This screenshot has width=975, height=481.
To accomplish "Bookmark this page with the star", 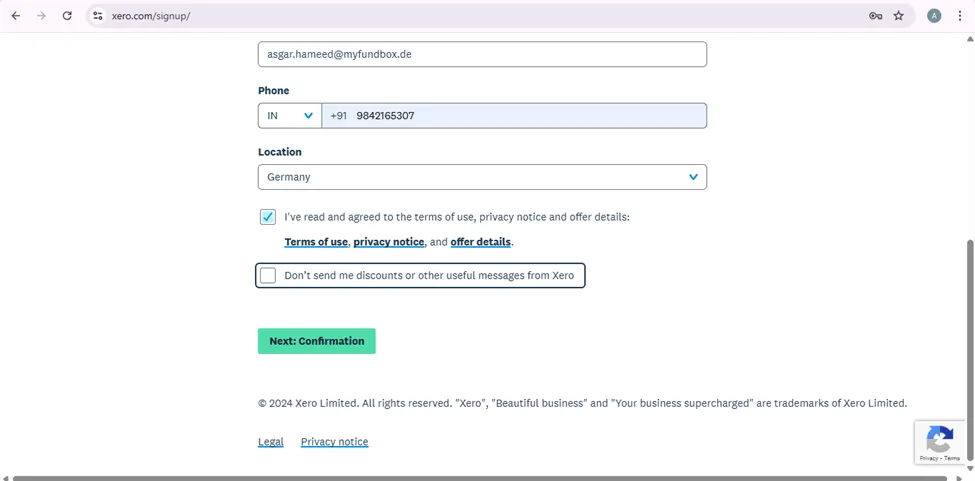I will pyautogui.click(x=899, y=16).
